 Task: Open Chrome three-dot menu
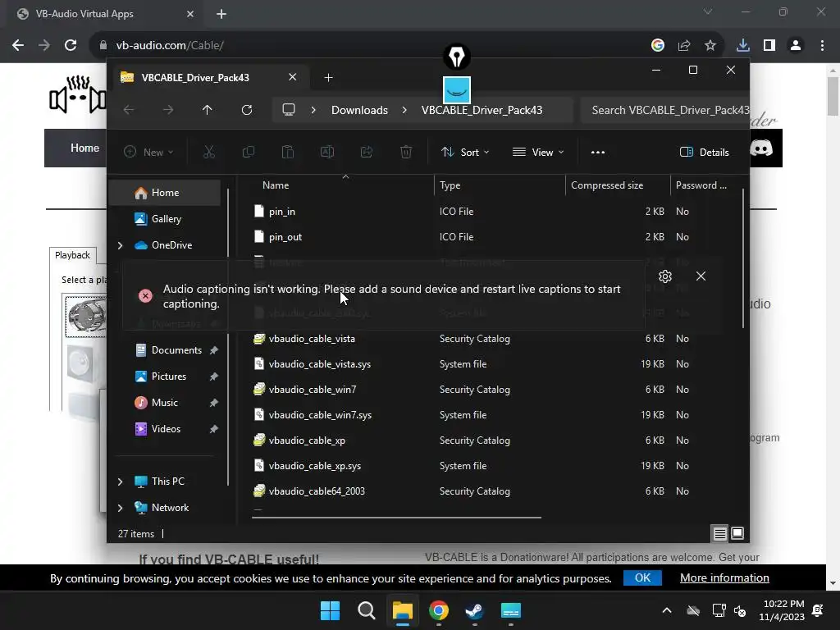click(822, 46)
